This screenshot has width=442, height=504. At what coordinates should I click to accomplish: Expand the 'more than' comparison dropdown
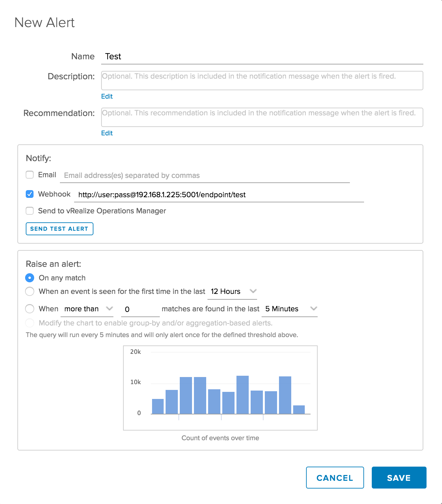(88, 309)
